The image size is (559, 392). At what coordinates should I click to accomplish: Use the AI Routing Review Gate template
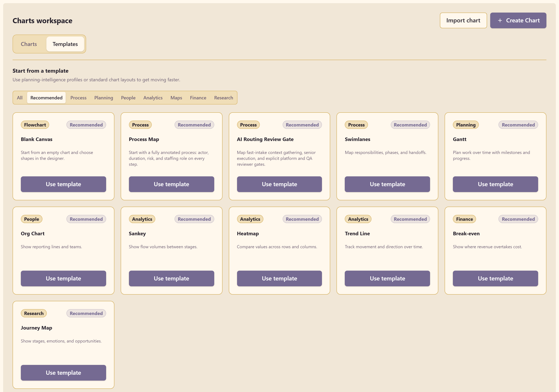click(x=279, y=184)
